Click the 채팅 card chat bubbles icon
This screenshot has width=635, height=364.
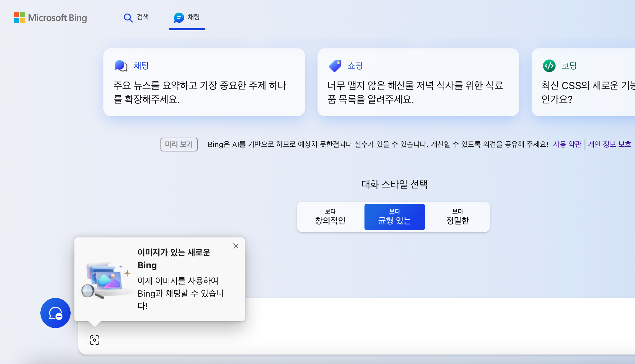(121, 66)
